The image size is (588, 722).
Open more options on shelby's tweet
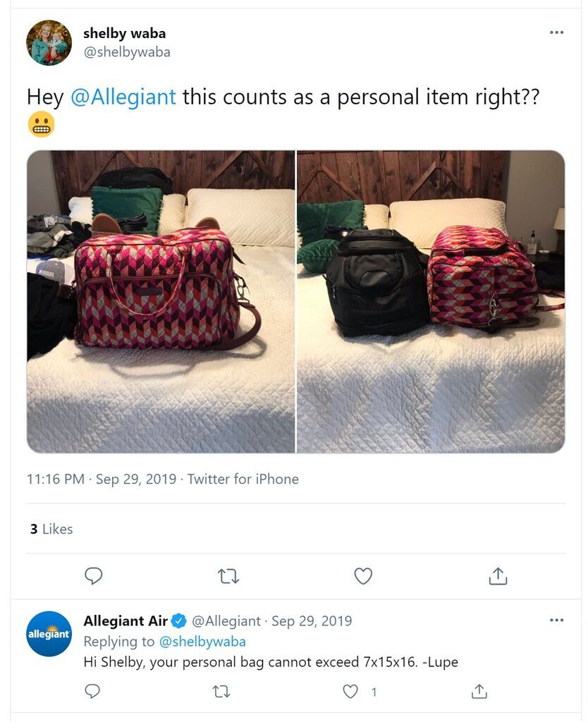(556, 32)
